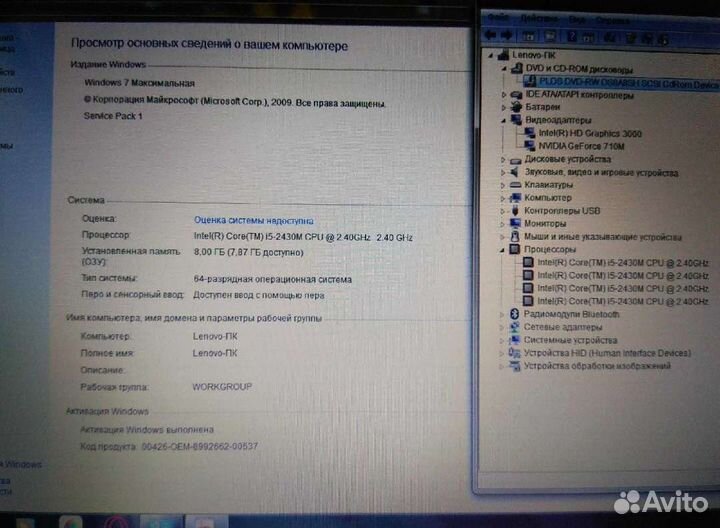Open the Файл menu in Device Manager
The height and width of the screenshot is (528, 720).
point(499,18)
